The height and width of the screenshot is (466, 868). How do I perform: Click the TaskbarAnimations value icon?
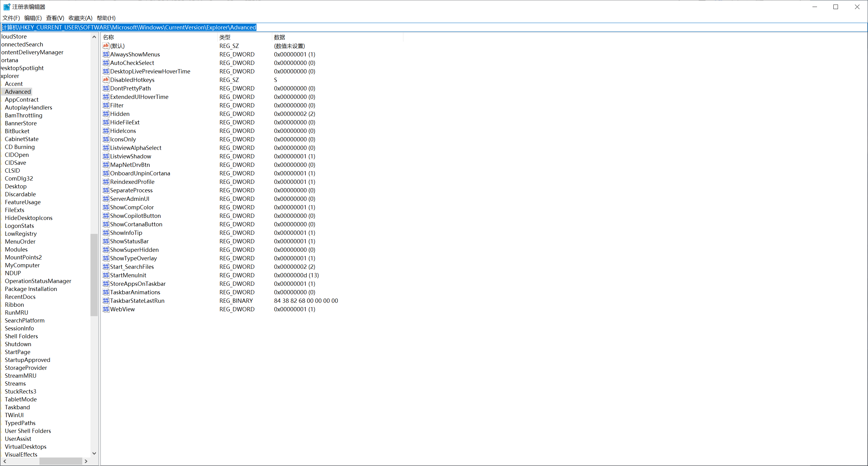pos(106,292)
